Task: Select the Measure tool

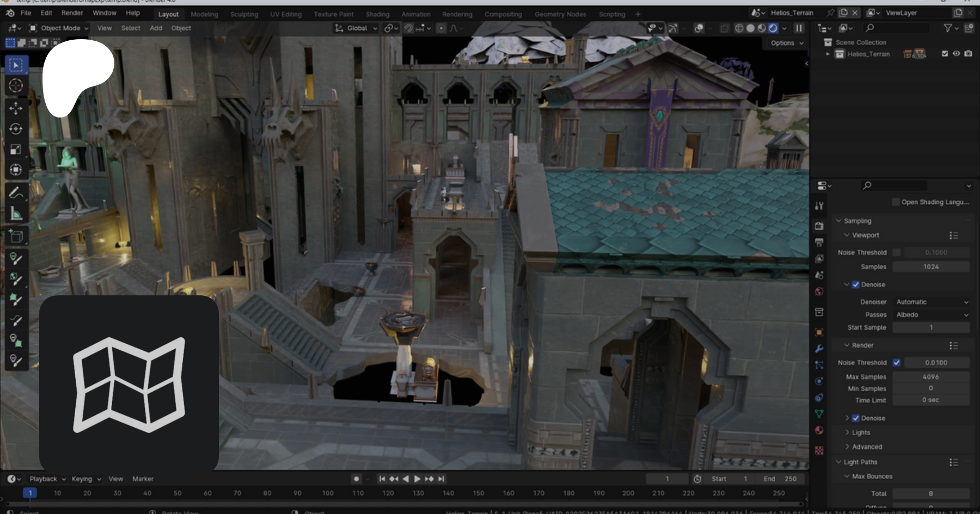Action: click(16, 214)
